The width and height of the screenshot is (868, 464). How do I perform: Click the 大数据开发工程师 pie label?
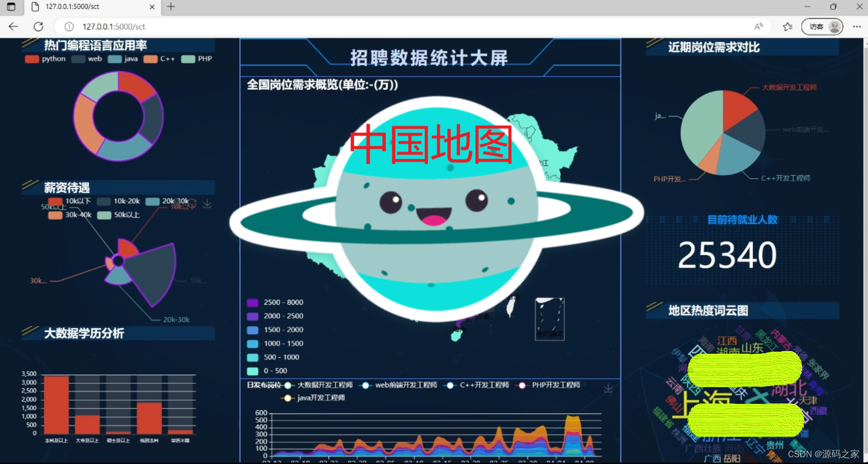[789, 87]
